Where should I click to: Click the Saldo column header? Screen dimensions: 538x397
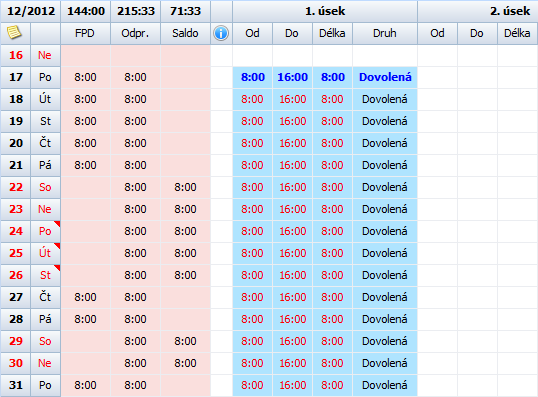click(x=185, y=34)
